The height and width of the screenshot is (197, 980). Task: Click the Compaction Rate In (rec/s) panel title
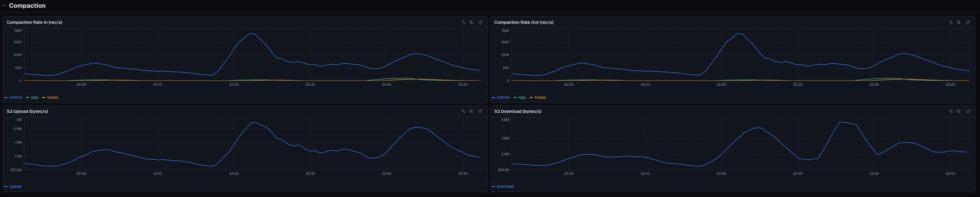click(35, 22)
